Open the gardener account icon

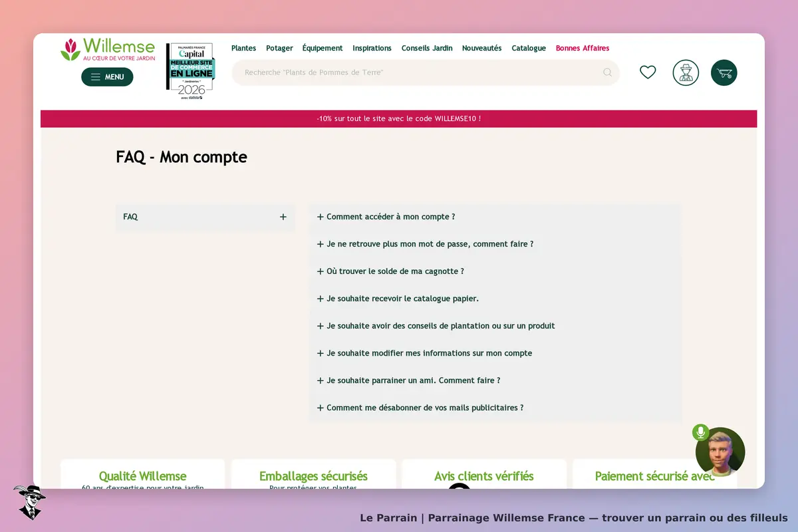click(686, 72)
